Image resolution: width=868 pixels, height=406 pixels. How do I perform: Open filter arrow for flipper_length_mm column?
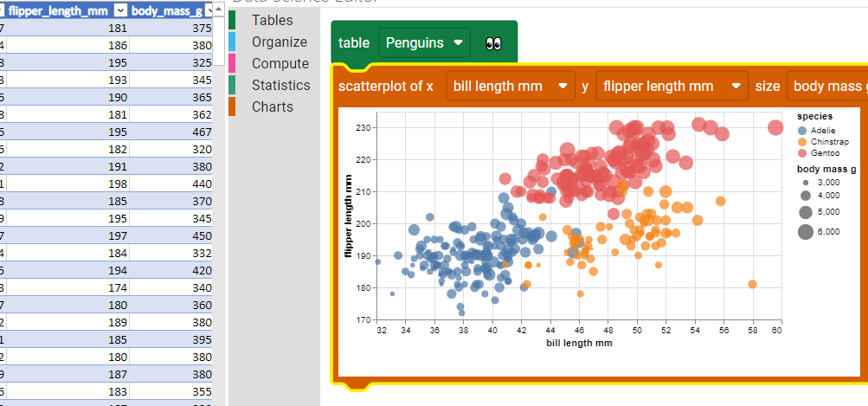pos(121,10)
